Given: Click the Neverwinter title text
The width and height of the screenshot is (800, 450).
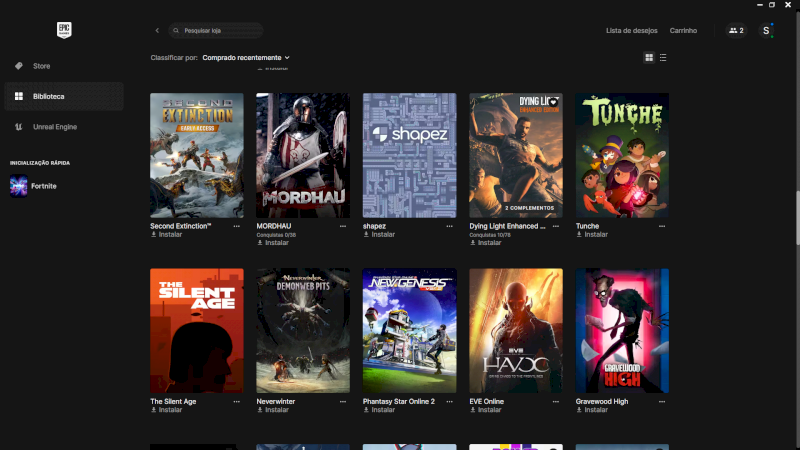Looking at the screenshot, I should (x=276, y=402).
